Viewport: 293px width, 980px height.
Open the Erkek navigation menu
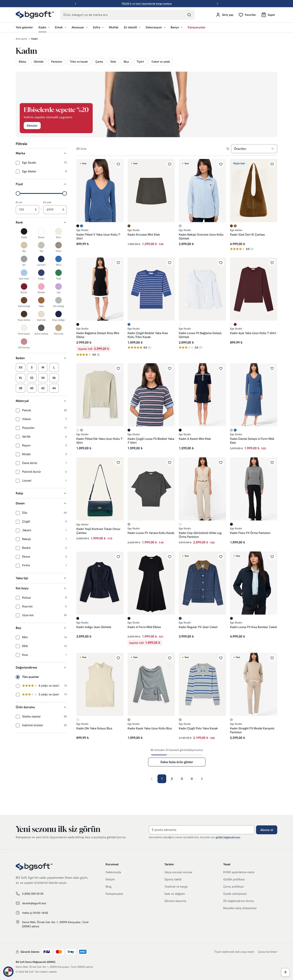tap(61, 27)
